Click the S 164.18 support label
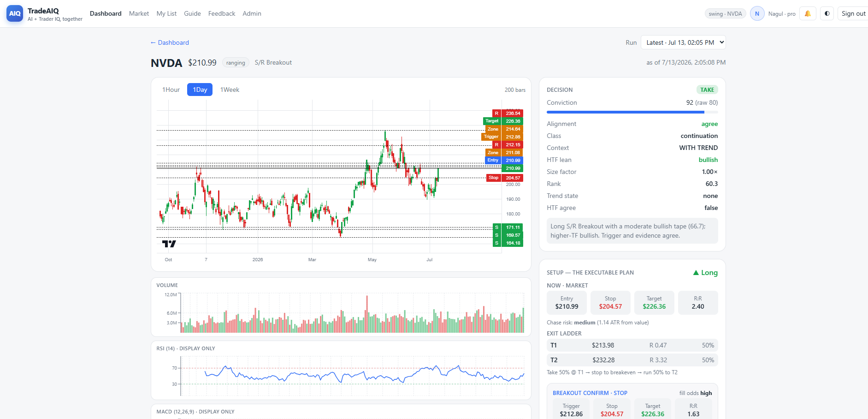 point(508,243)
